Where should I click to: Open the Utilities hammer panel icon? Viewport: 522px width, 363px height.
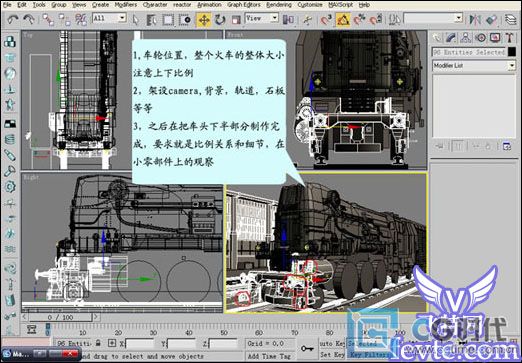[x=509, y=38]
